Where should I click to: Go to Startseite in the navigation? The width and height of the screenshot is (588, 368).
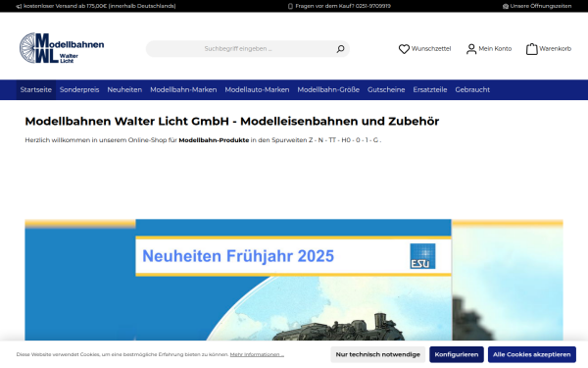(36, 89)
